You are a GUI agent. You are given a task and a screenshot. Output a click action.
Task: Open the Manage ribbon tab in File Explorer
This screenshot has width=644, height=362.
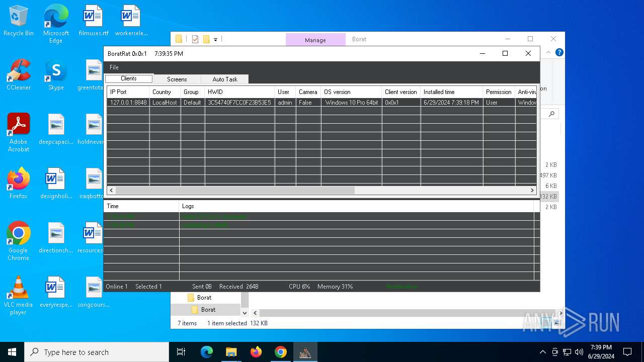coord(315,40)
